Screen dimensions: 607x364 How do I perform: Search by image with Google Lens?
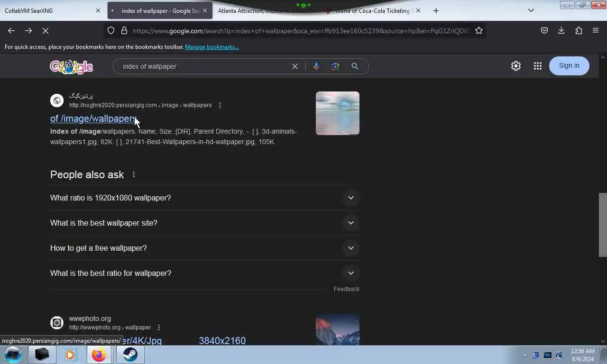(x=335, y=66)
